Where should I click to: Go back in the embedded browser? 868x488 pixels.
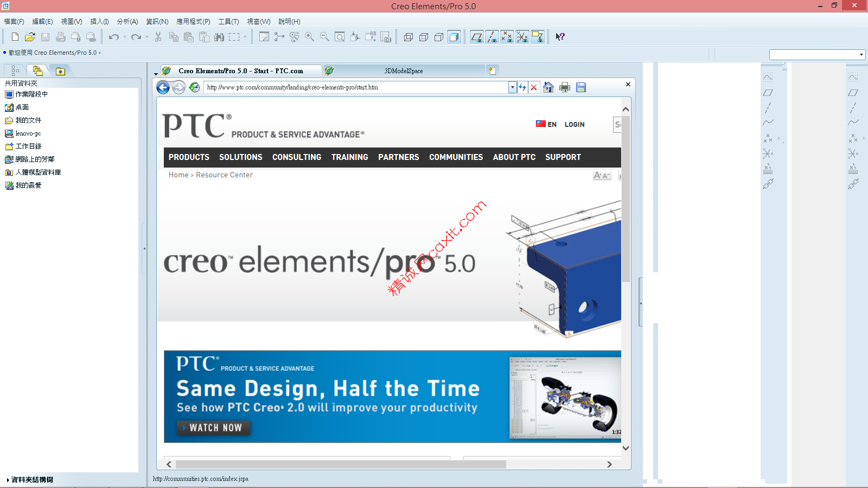pyautogui.click(x=163, y=87)
